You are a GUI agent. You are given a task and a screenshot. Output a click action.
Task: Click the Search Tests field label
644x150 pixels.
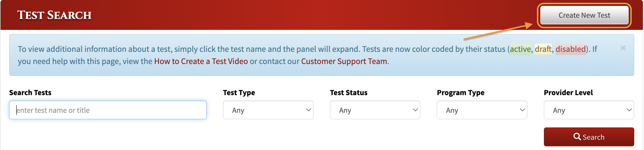(30, 93)
